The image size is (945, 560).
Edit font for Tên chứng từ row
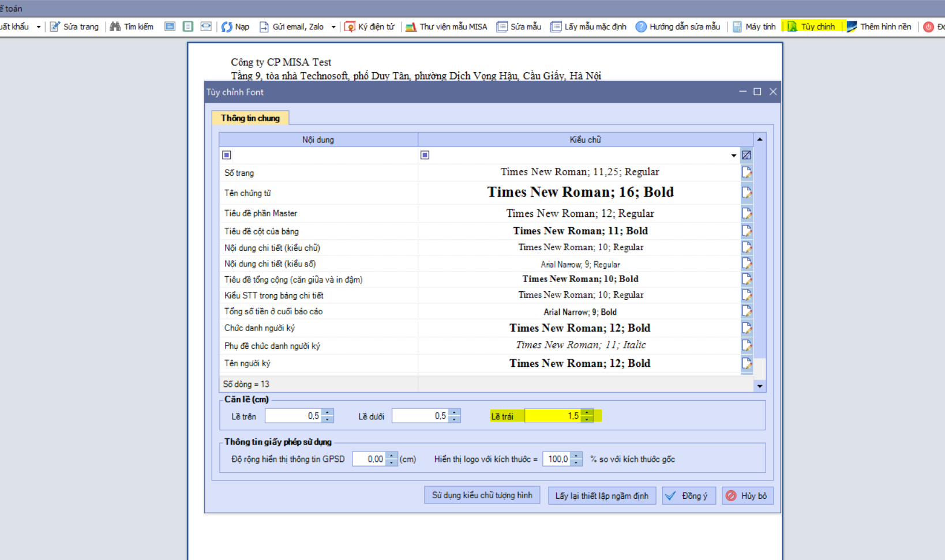point(747,193)
